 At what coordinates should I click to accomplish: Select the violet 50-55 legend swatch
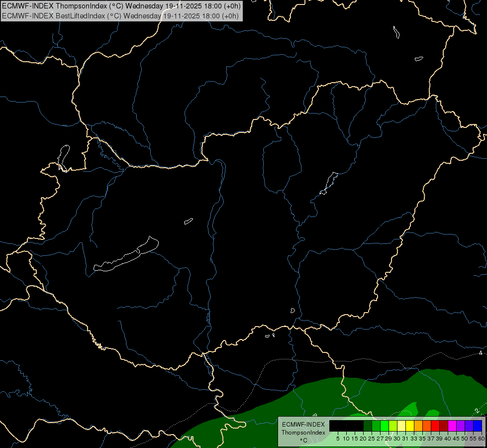(469, 426)
